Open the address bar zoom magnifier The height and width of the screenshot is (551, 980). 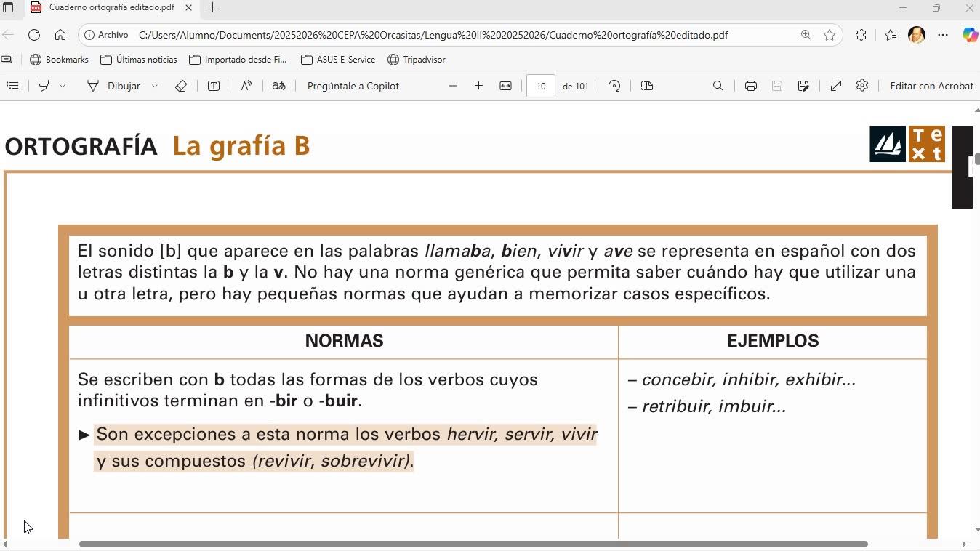pyautogui.click(x=806, y=35)
